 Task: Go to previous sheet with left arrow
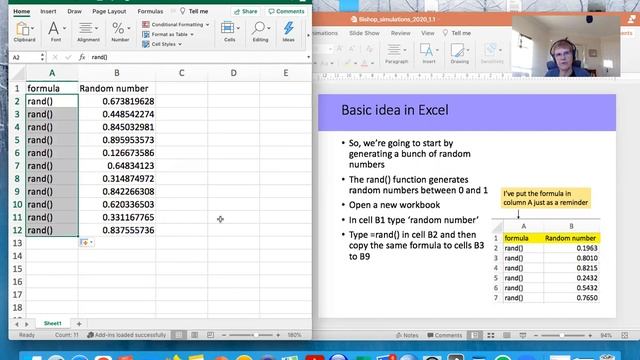17,324
